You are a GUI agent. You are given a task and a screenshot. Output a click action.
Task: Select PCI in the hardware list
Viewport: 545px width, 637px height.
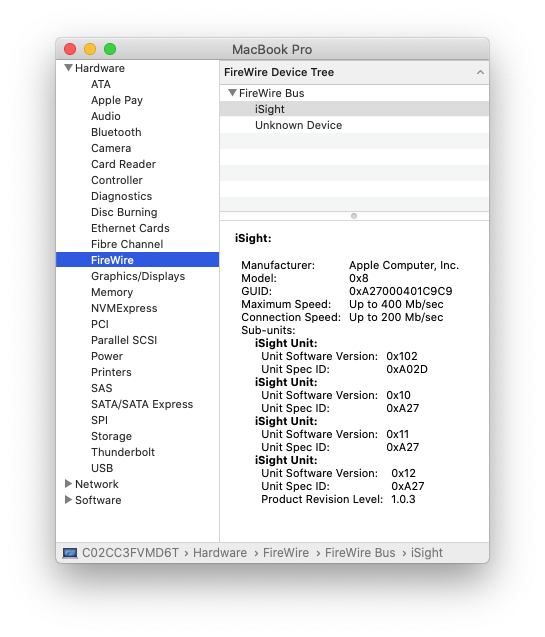pyautogui.click(x=100, y=324)
